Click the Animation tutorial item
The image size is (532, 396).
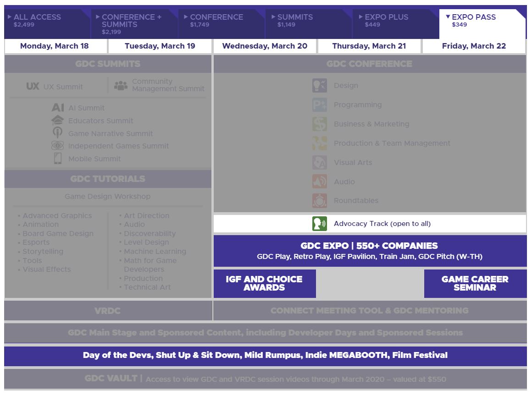pos(40,225)
